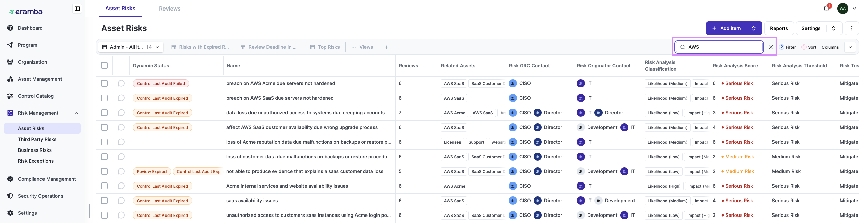The height and width of the screenshot is (223, 868).
Task: Collapse the sidebar panel icon
Action: pyautogui.click(x=77, y=9)
